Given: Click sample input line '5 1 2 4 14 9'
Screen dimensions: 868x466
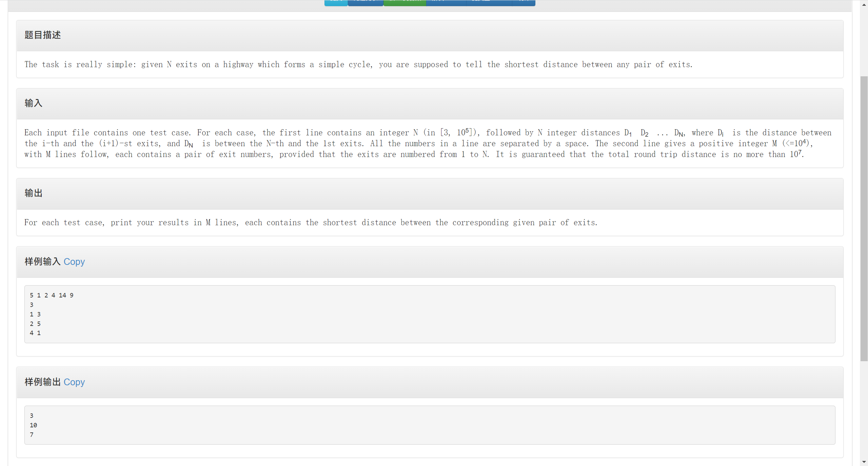Looking at the screenshot, I should click(x=52, y=295).
